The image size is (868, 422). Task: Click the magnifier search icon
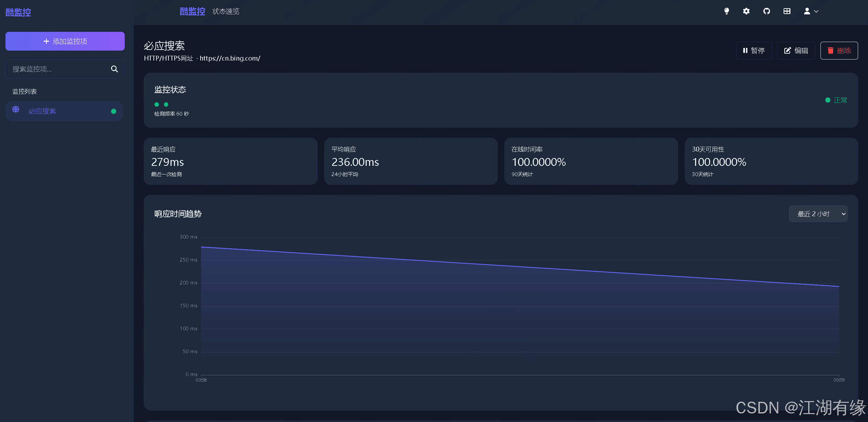[114, 69]
